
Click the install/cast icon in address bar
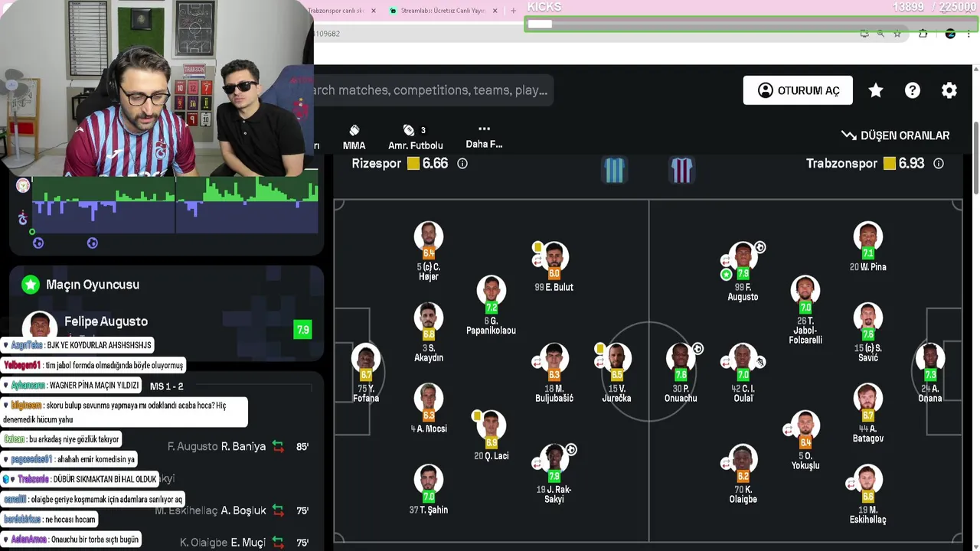(x=864, y=34)
